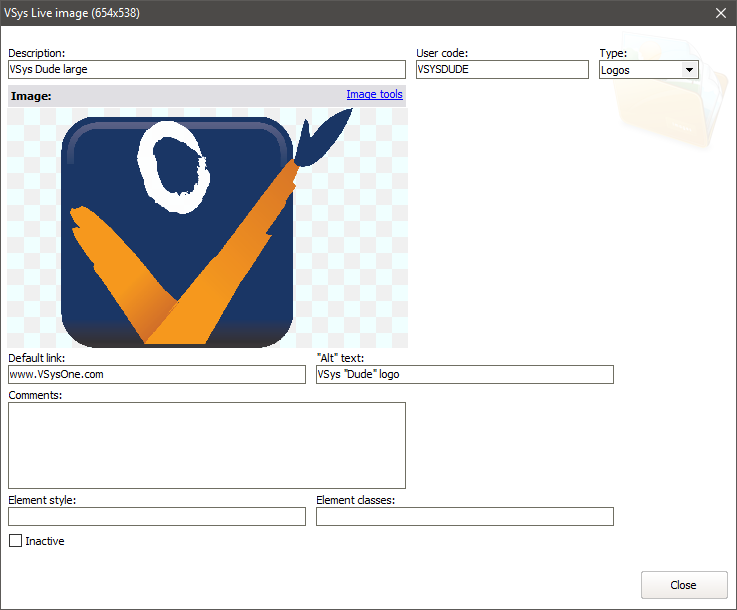Click inside the Comments text area
This screenshot has width=737, height=610.
[x=206, y=445]
